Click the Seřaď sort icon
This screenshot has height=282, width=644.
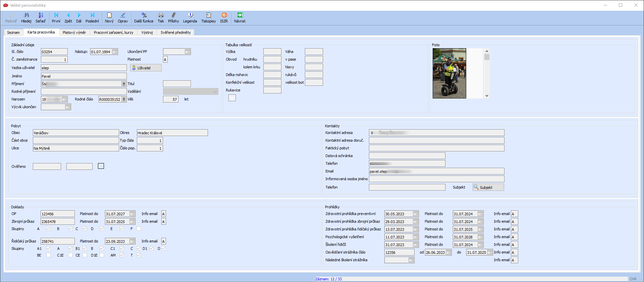point(41,18)
